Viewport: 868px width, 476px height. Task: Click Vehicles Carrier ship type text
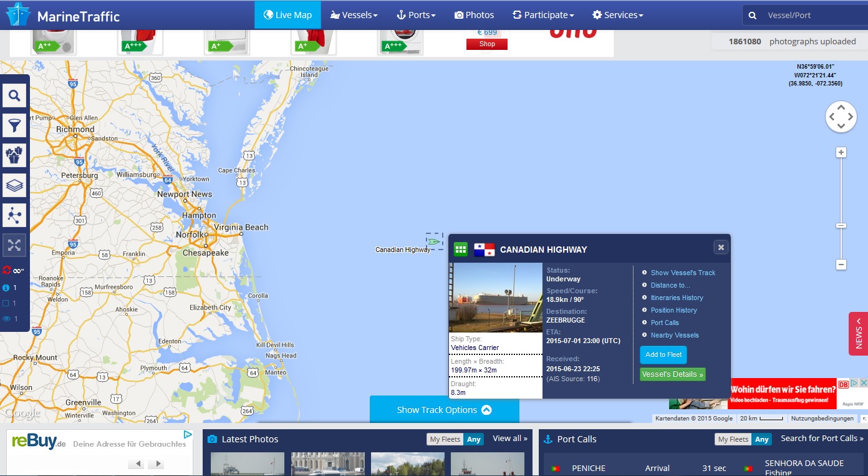point(475,347)
